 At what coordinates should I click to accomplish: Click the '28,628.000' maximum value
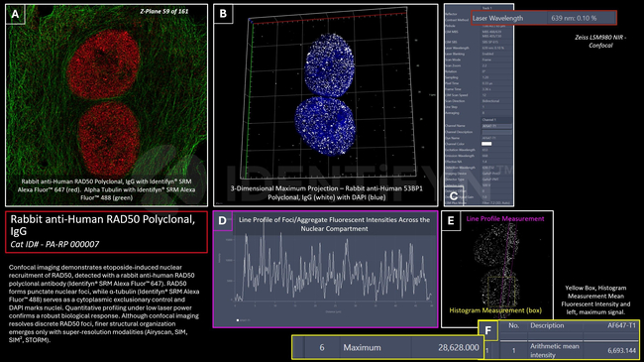click(x=458, y=347)
